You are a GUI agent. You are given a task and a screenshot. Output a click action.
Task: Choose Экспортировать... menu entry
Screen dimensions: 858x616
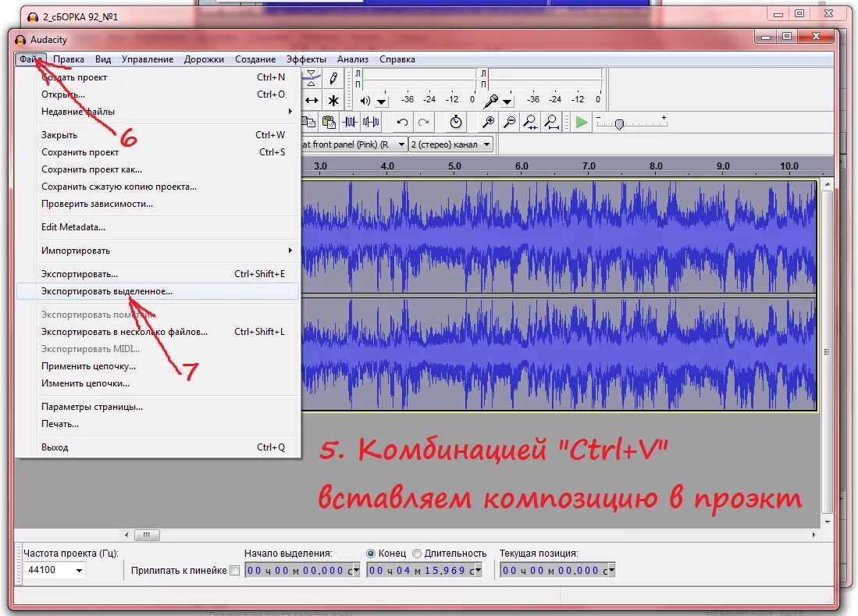pos(158,274)
